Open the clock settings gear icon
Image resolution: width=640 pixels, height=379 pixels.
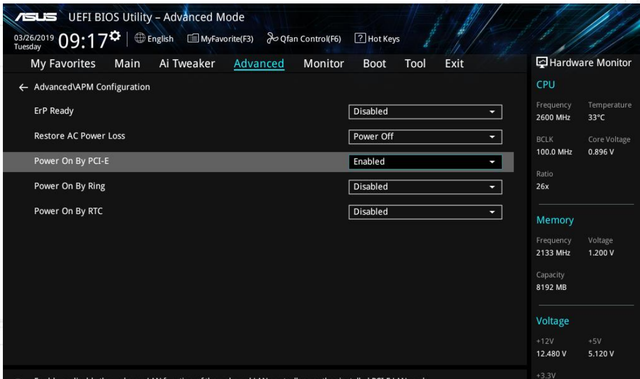115,36
